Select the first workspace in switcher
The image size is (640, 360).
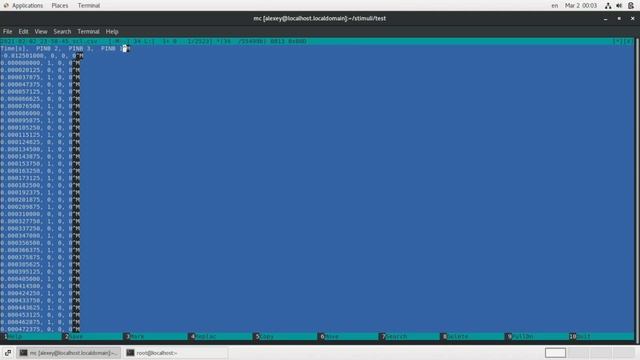pyautogui.click(x=556, y=353)
